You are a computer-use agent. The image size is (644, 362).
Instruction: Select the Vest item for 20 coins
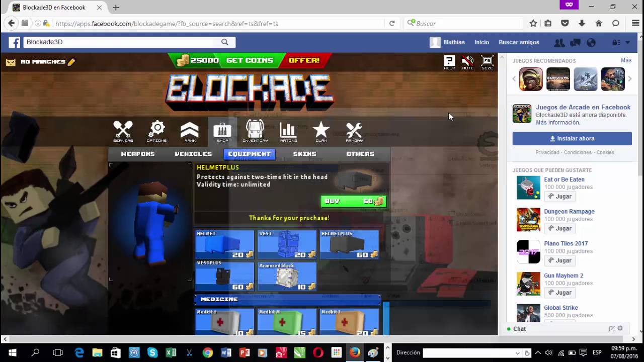(287, 245)
